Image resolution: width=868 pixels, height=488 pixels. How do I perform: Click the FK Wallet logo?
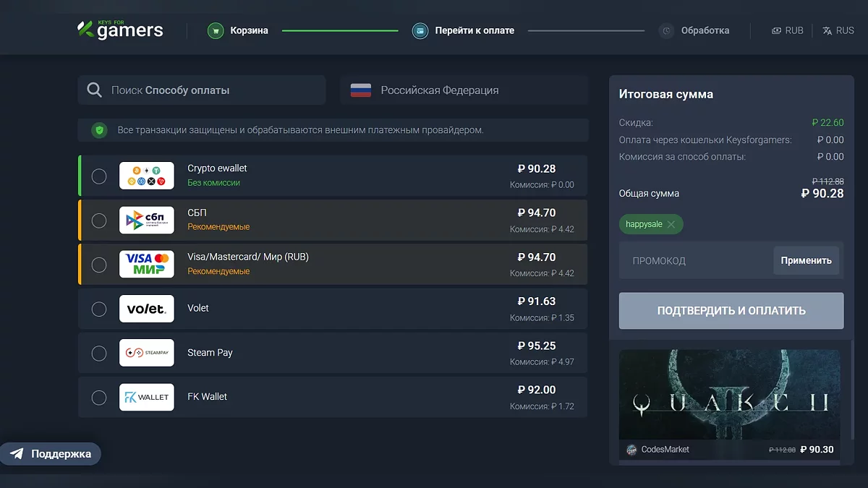click(x=147, y=397)
